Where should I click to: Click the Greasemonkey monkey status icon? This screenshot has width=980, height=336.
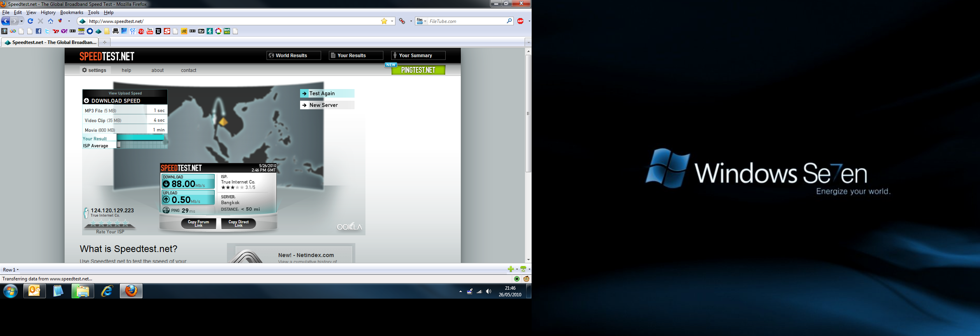[x=526, y=279]
